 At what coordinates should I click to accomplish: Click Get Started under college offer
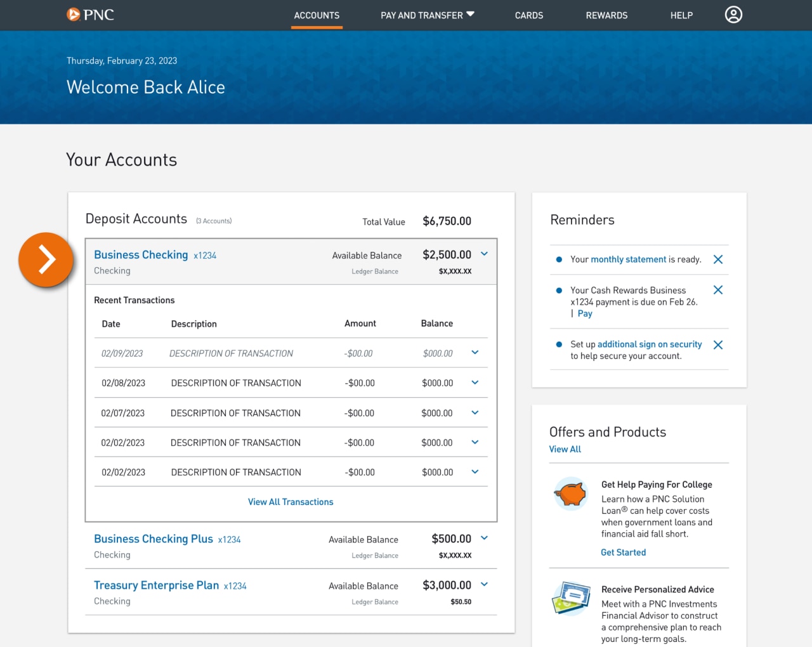tap(623, 552)
